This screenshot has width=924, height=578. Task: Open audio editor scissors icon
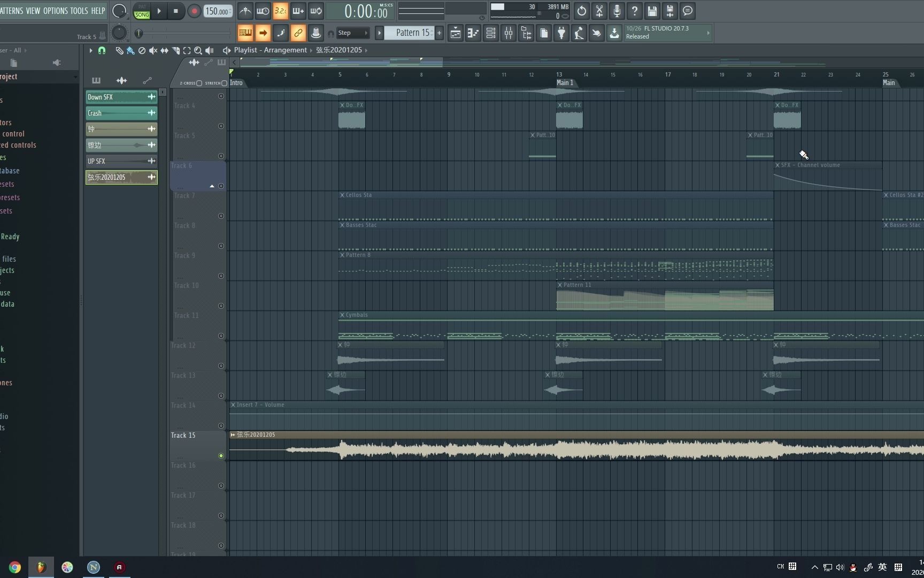[599, 11]
